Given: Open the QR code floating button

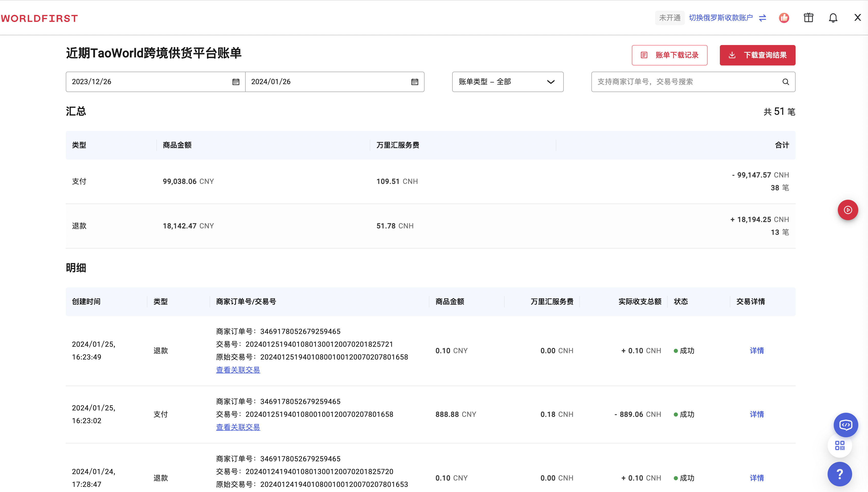Looking at the screenshot, I should 840,446.
